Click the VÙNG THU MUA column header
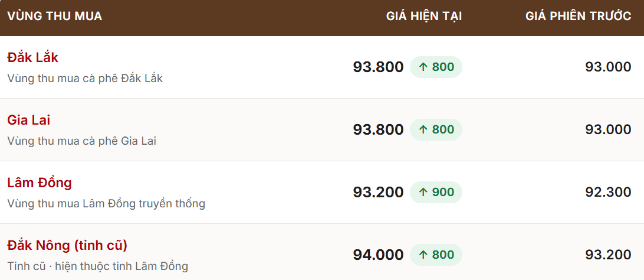The height and width of the screenshot is (280, 644). pyautogui.click(x=55, y=17)
